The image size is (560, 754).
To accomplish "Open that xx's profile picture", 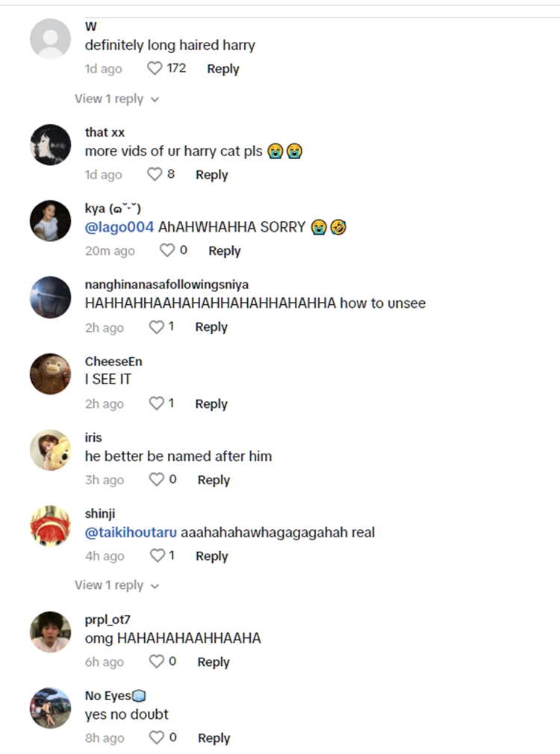I will click(x=50, y=144).
